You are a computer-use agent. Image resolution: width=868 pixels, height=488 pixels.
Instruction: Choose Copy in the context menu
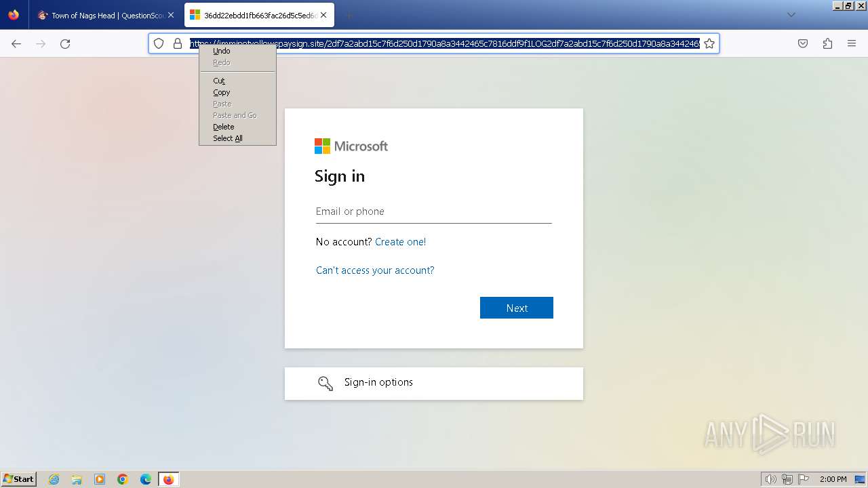pos(237,92)
